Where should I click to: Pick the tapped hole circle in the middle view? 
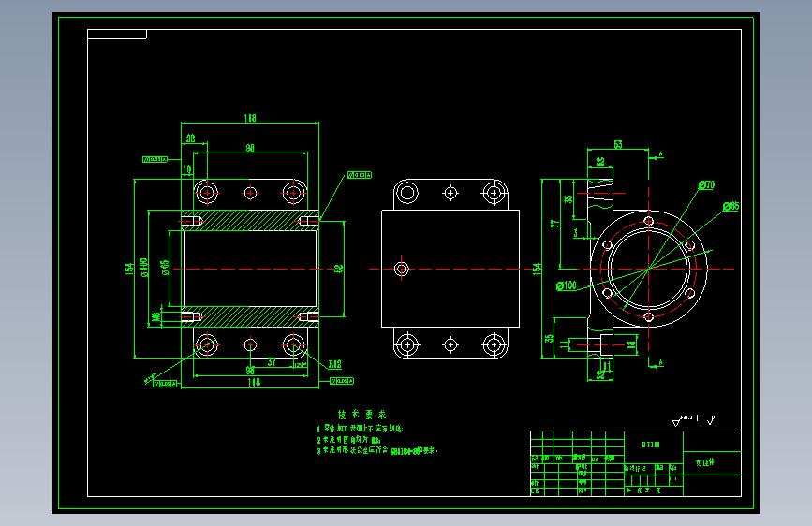point(402,269)
